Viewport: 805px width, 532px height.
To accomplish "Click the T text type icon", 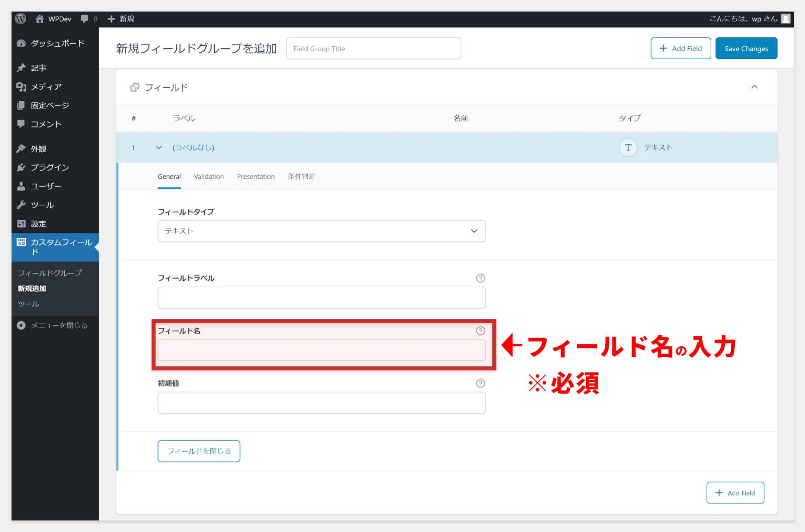I will (x=628, y=148).
